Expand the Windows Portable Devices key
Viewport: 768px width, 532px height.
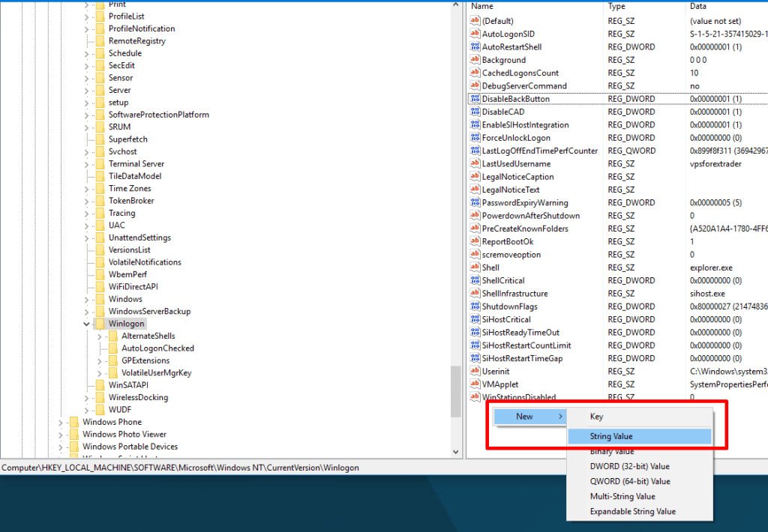pyautogui.click(x=60, y=447)
